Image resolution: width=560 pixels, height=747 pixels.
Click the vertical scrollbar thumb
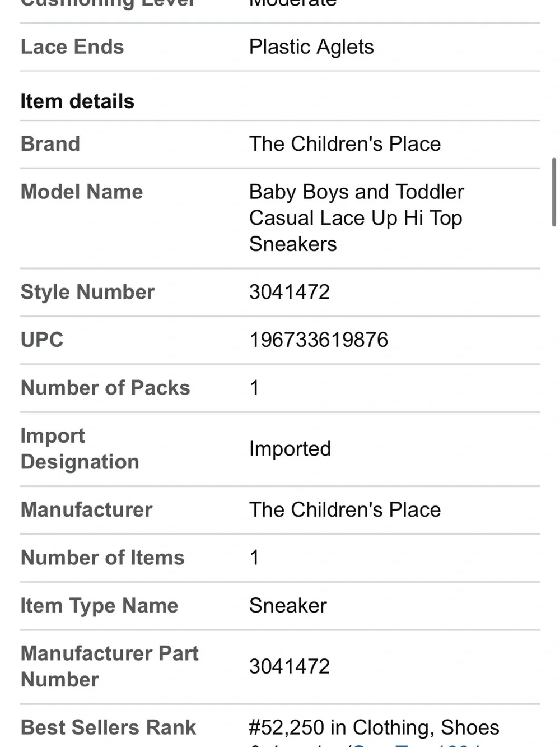tap(554, 192)
